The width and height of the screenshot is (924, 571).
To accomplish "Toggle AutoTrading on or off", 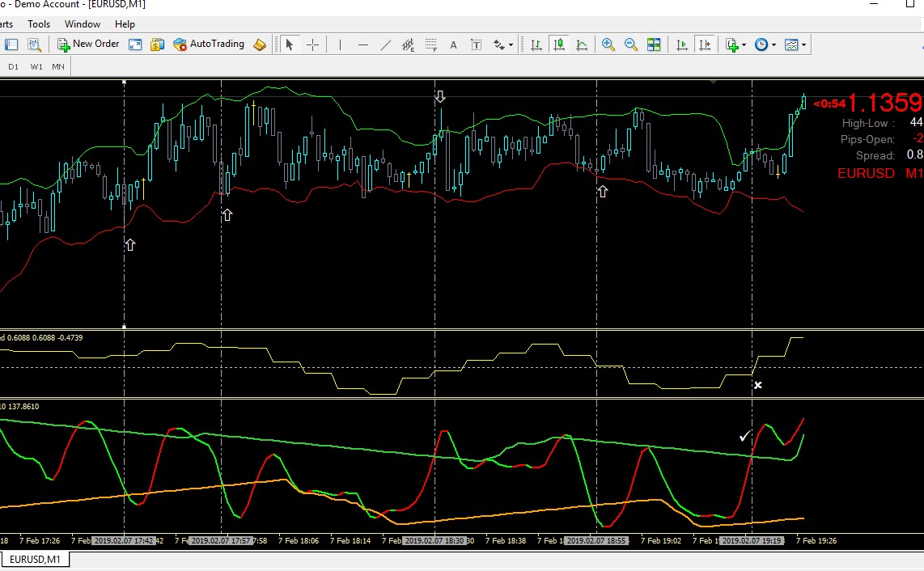I will click(209, 44).
